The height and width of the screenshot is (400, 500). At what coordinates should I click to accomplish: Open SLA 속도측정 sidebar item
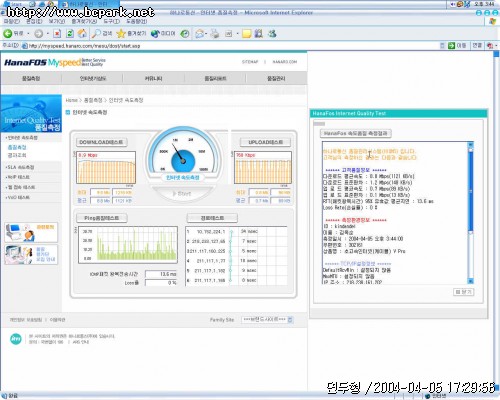tap(20, 167)
